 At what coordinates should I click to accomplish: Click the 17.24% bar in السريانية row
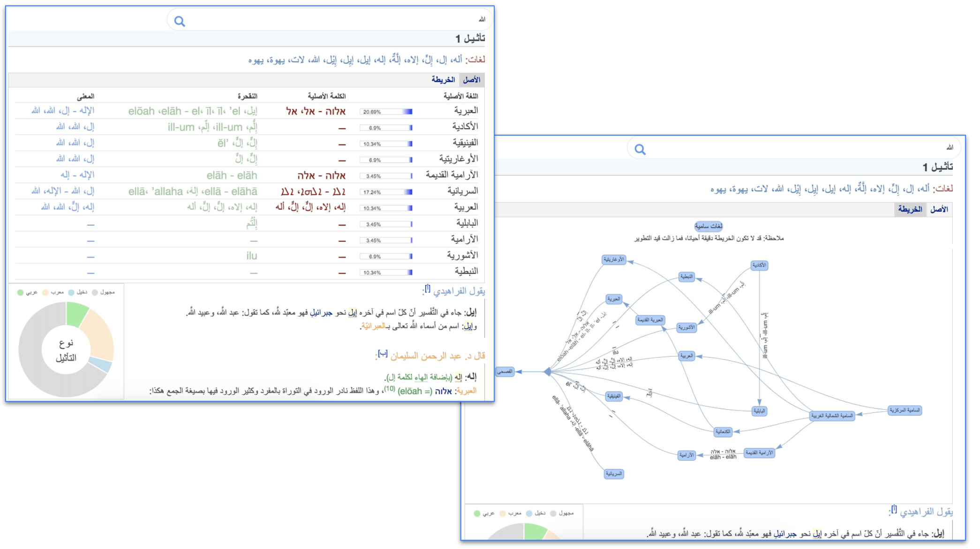pyautogui.click(x=386, y=192)
